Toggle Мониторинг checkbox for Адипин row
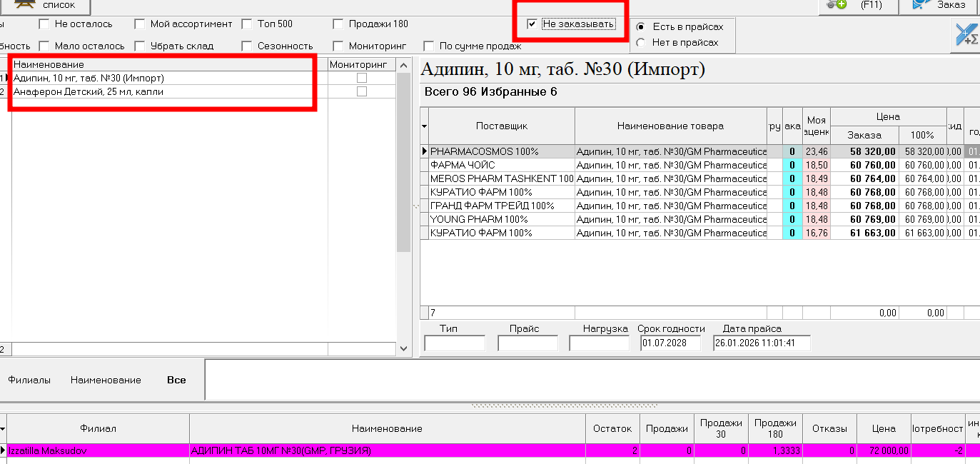 coord(362,79)
